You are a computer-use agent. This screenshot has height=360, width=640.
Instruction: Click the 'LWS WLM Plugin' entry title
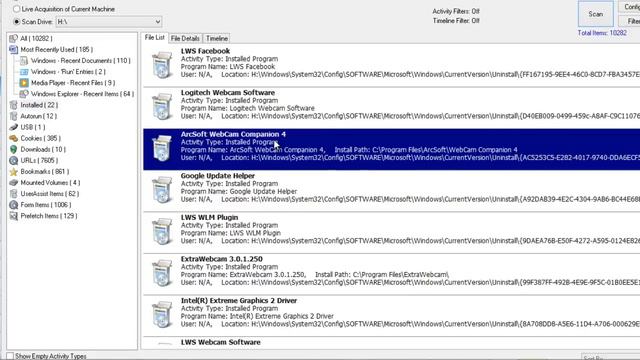coord(209,218)
